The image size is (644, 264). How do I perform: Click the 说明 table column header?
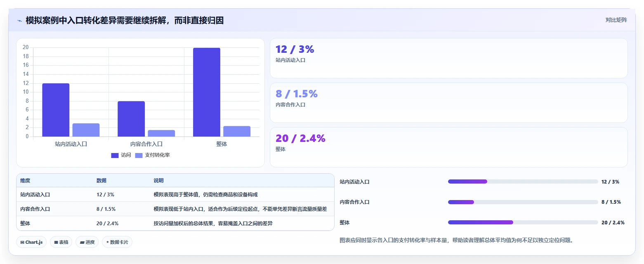pyautogui.click(x=159, y=181)
